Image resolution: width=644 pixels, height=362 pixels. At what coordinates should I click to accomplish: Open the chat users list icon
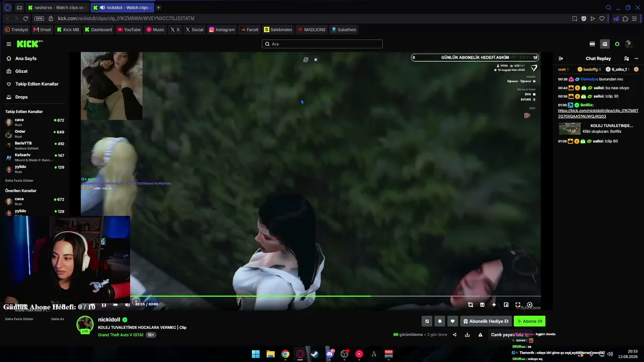click(x=626, y=59)
